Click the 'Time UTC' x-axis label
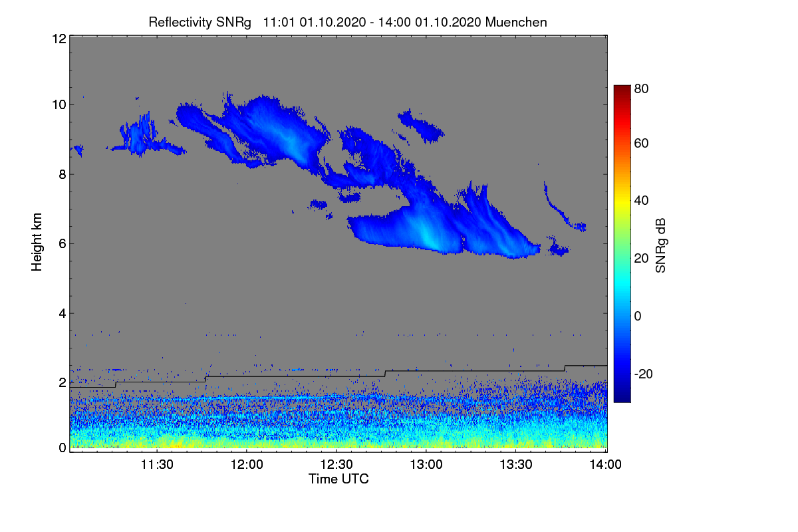This screenshot has height=532, width=798. point(338,479)
